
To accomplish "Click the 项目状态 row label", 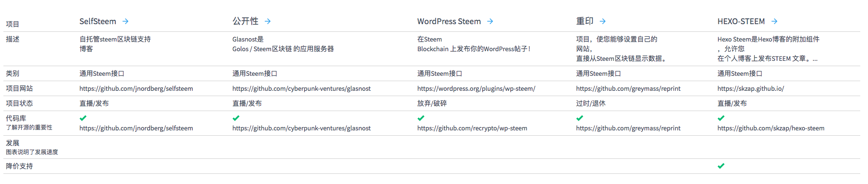I will point(19,103).
